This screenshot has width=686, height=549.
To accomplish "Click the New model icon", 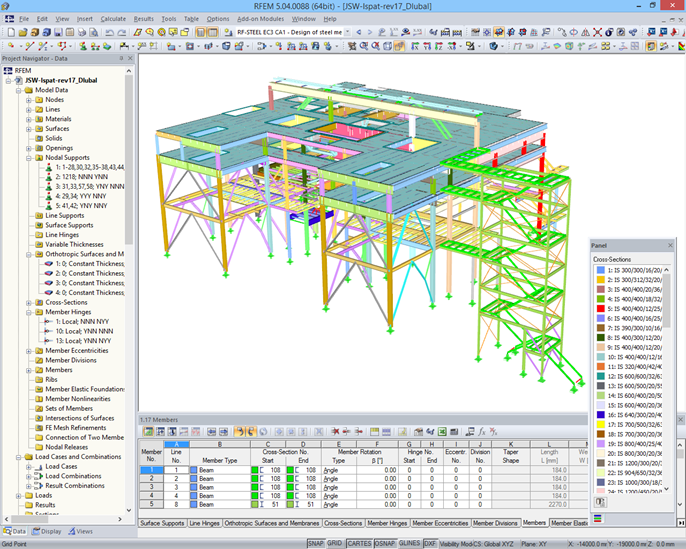I will (x=11, y=32).
